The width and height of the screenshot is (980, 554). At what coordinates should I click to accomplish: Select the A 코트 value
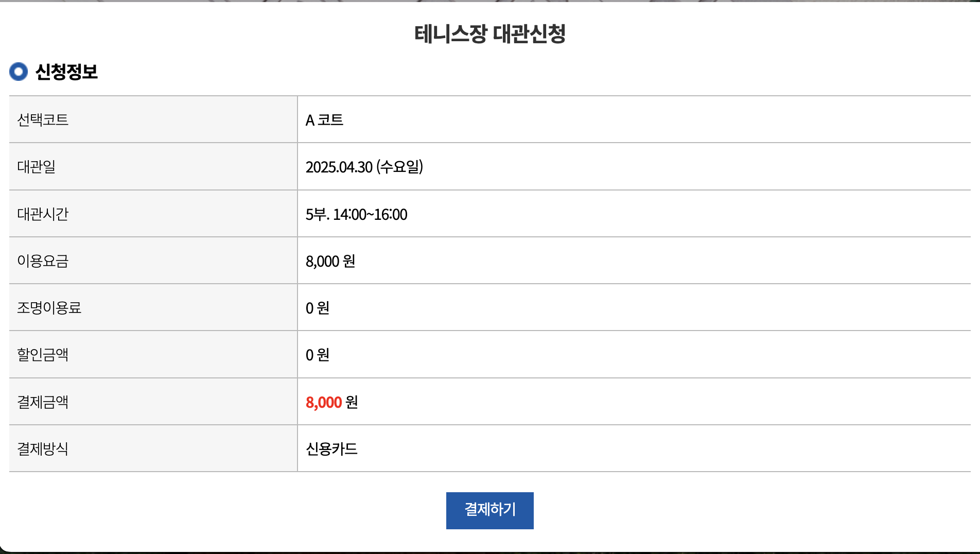[x=324, y=120]
